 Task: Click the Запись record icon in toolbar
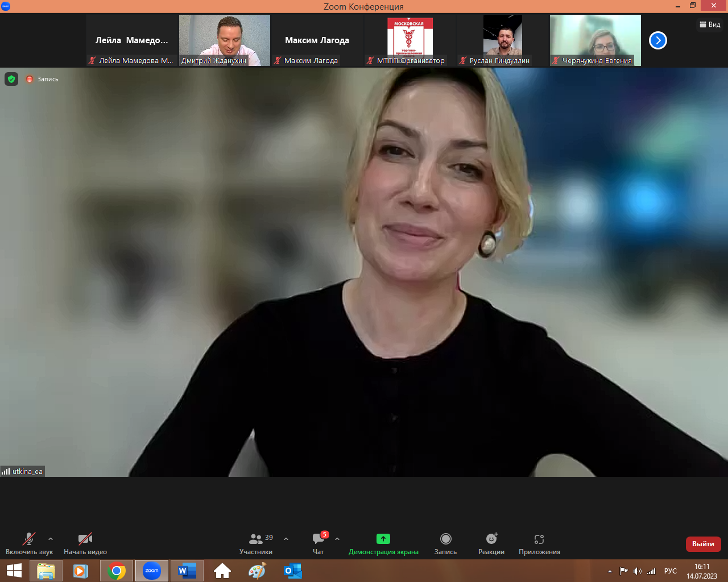point(446,539)
